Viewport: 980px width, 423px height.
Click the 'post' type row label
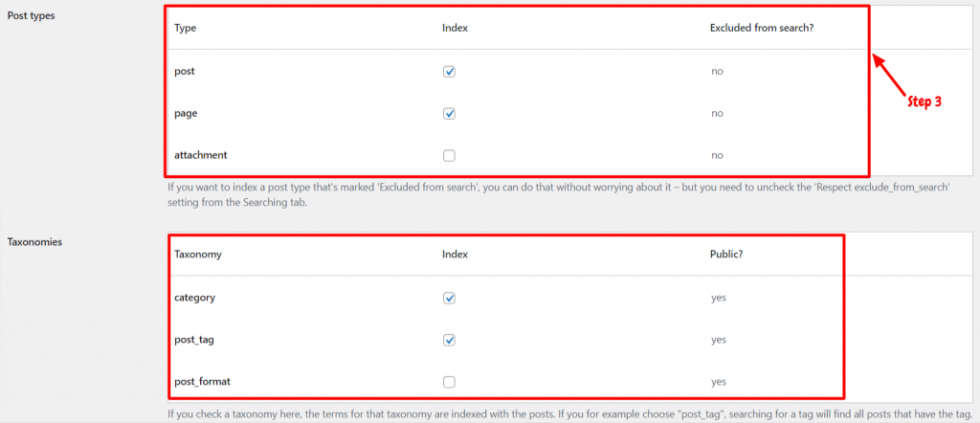[x=185, y=71]
